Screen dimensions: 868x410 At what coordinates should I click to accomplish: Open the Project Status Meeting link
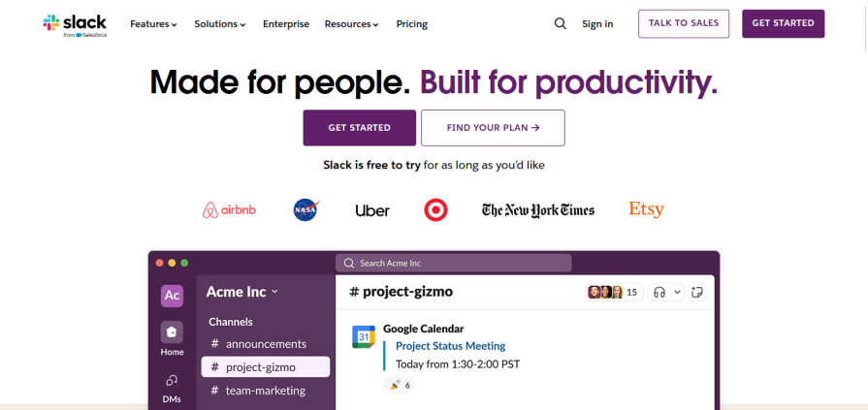coord(451,346)
